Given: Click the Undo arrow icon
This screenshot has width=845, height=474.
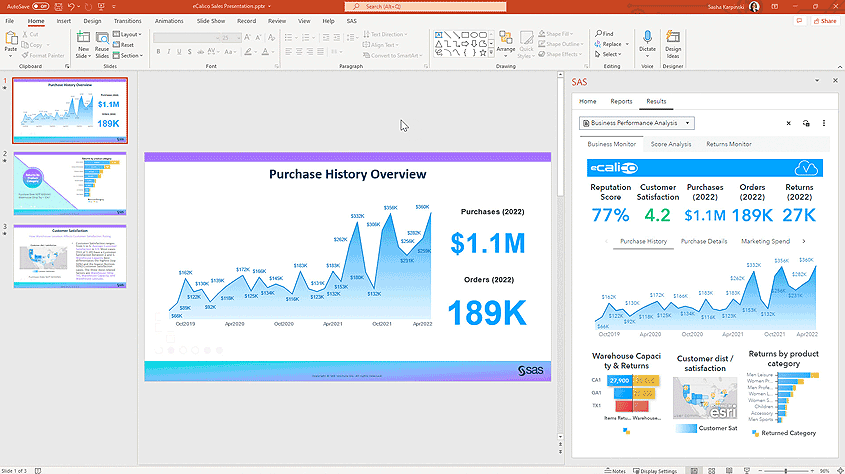Looking at the screenshot, I should pyautogui.click(x=71, y=6).
